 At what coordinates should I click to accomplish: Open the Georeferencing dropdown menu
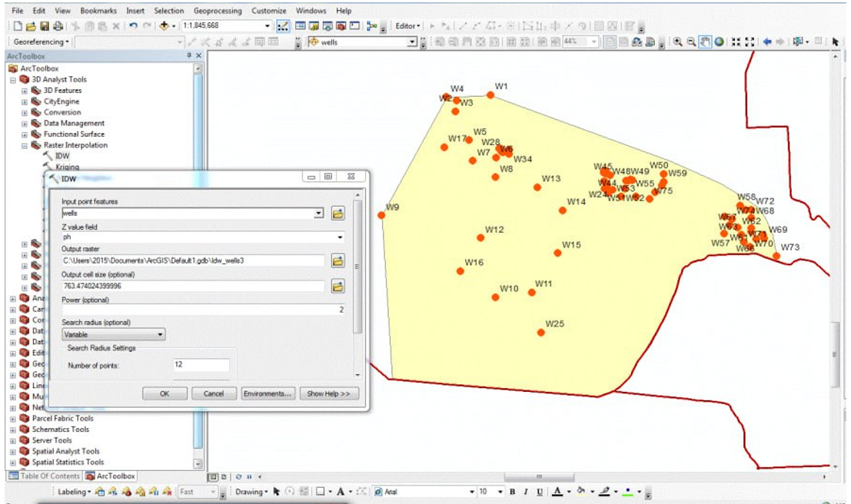pyautogui.click(x=42, y=41)
